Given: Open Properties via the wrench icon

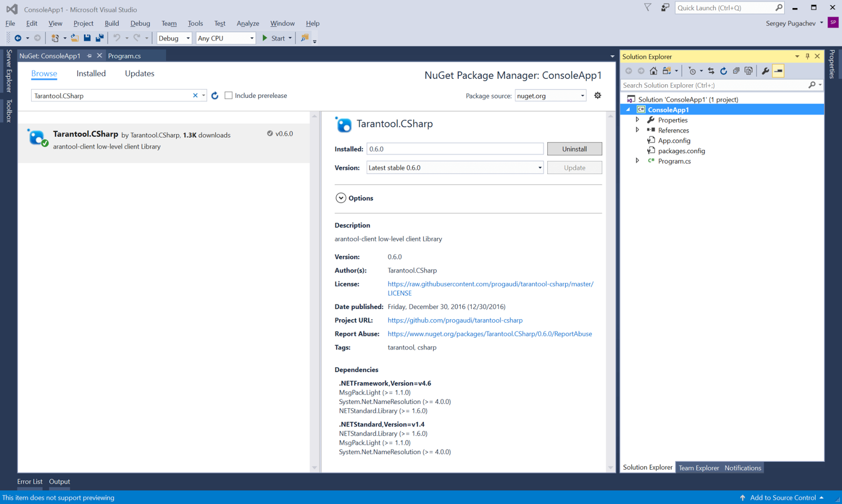Looking at the screenshot, I should [x=765, y=71].
